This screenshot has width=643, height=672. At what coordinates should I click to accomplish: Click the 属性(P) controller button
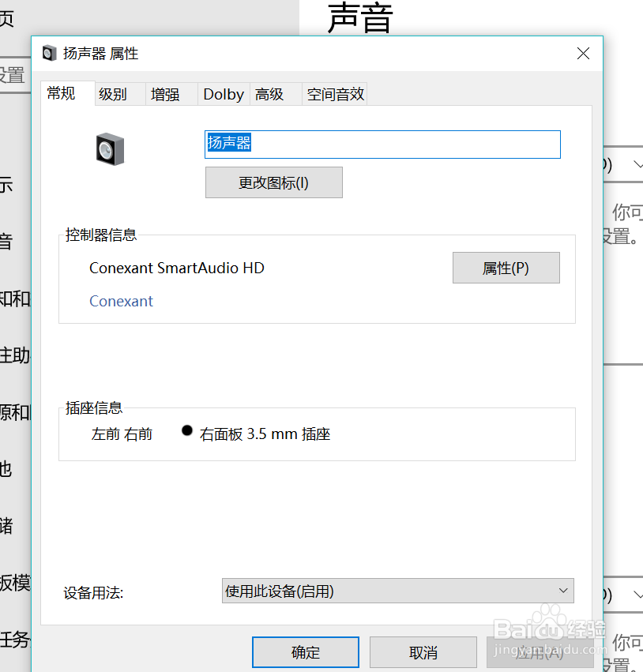coord(506,268)
